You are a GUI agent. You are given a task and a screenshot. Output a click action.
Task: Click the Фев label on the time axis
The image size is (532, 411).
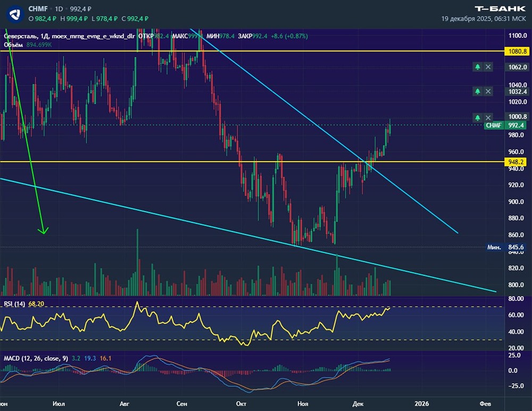pos(485,404)
